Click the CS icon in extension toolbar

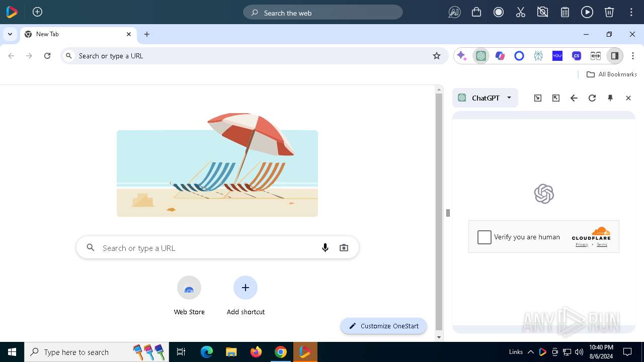[577, 56]
